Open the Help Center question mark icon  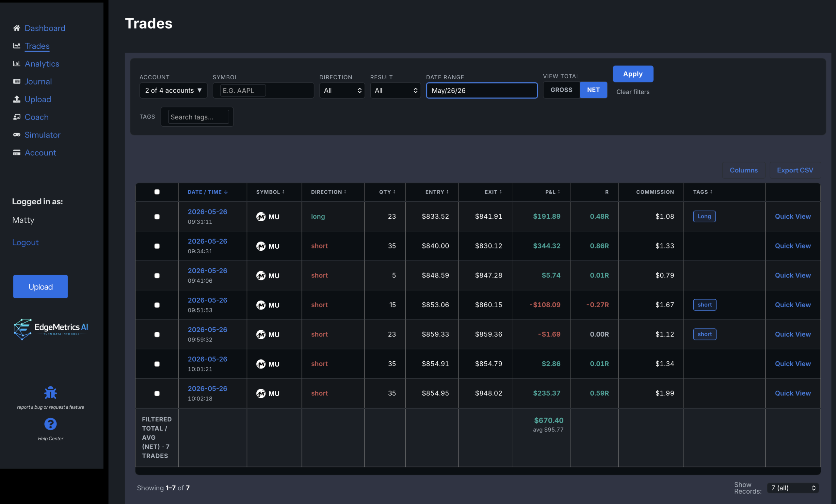(51, 424)
